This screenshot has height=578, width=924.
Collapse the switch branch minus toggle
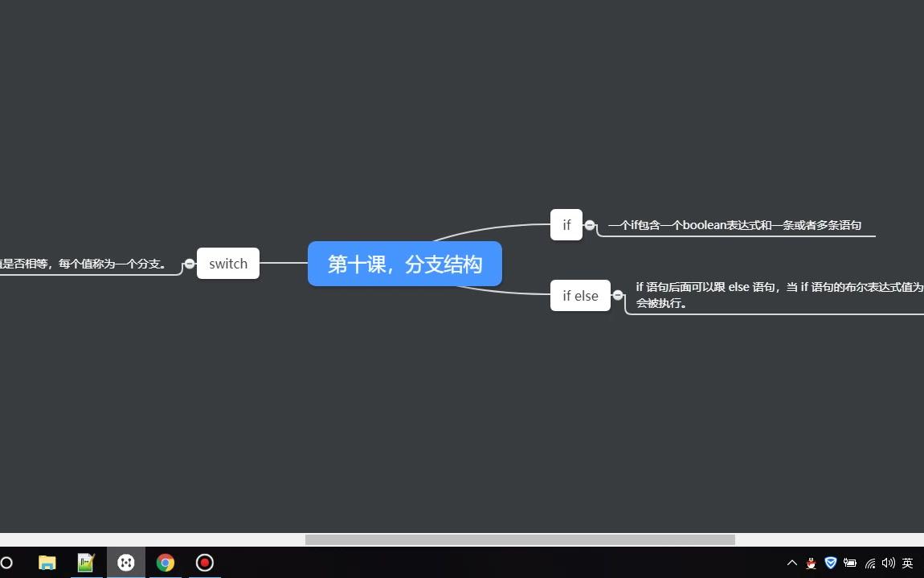point(190,263)
